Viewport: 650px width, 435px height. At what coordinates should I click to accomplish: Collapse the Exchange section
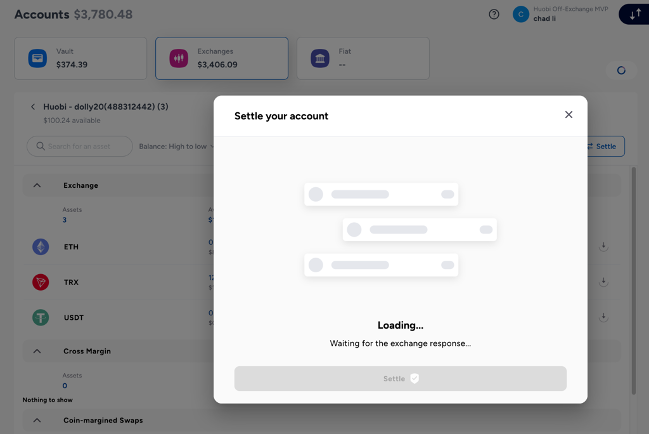coord(37,185)
